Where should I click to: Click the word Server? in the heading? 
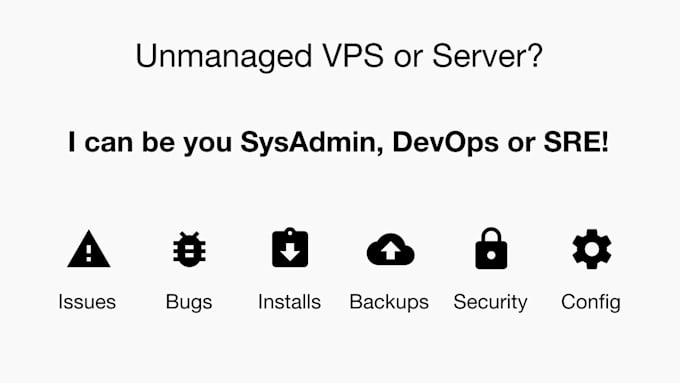(487, 56)
